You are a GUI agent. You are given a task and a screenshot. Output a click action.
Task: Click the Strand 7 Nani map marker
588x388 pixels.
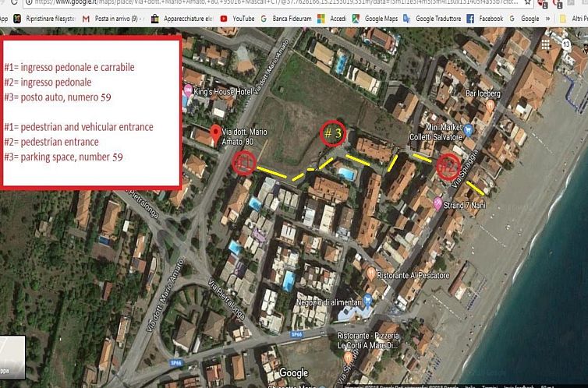point(437,203)
